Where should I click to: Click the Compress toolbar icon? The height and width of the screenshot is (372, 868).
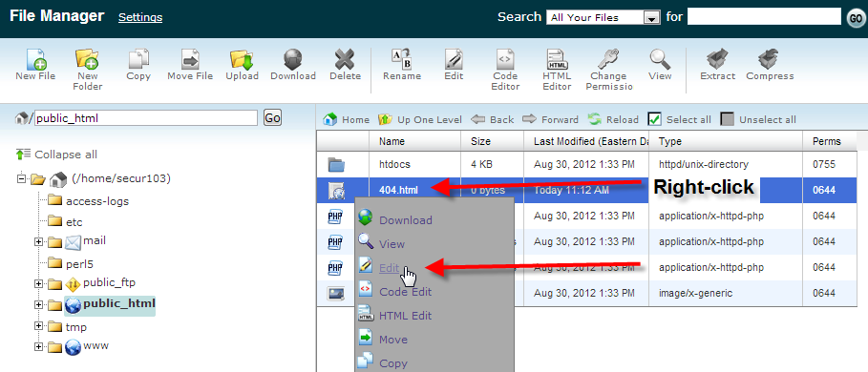click(770, 58)
